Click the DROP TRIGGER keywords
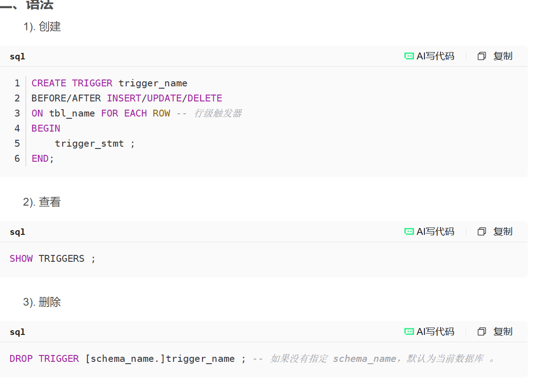The image size is (541, 392). (x=44, y=359)
